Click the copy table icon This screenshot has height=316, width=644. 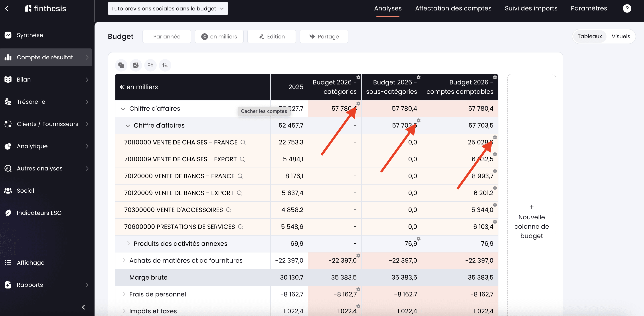pyautogui.click(x=121, y=65)
